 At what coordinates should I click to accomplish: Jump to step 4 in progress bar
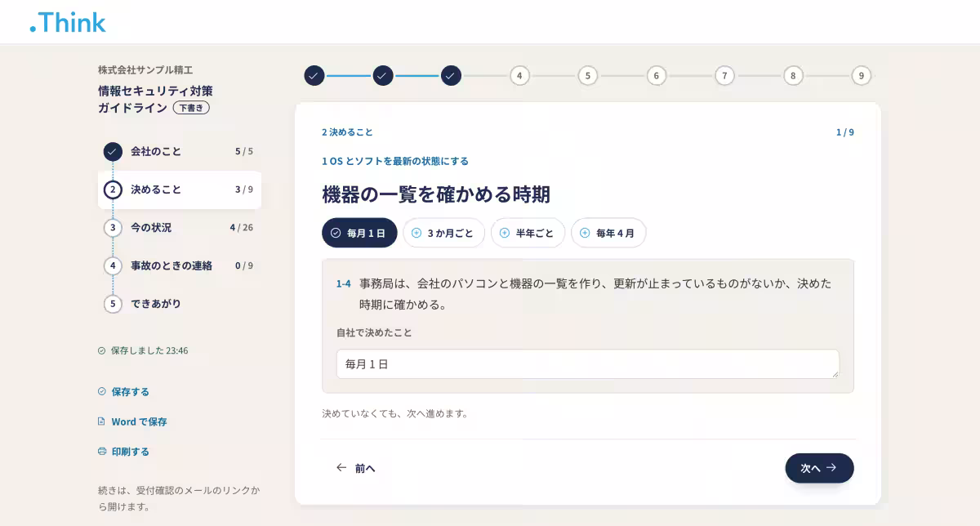519,76
